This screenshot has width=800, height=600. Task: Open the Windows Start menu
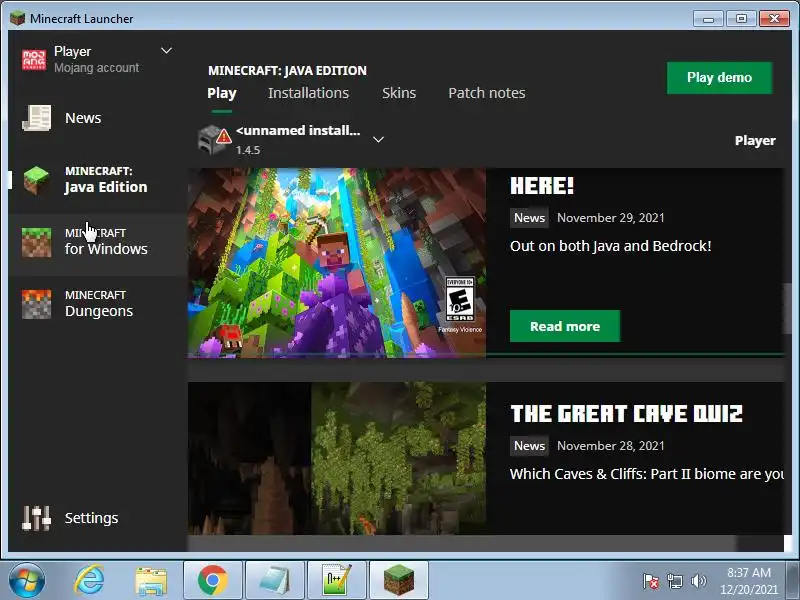27,581
